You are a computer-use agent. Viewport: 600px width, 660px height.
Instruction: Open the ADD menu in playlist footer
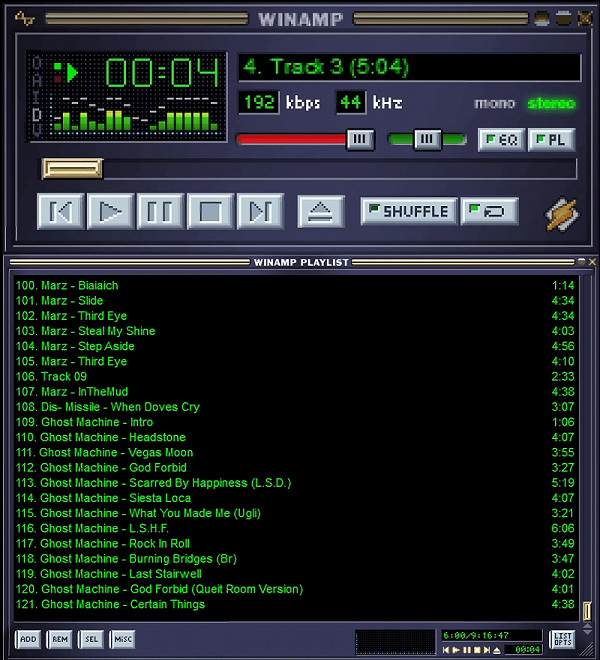pos(28,639)
